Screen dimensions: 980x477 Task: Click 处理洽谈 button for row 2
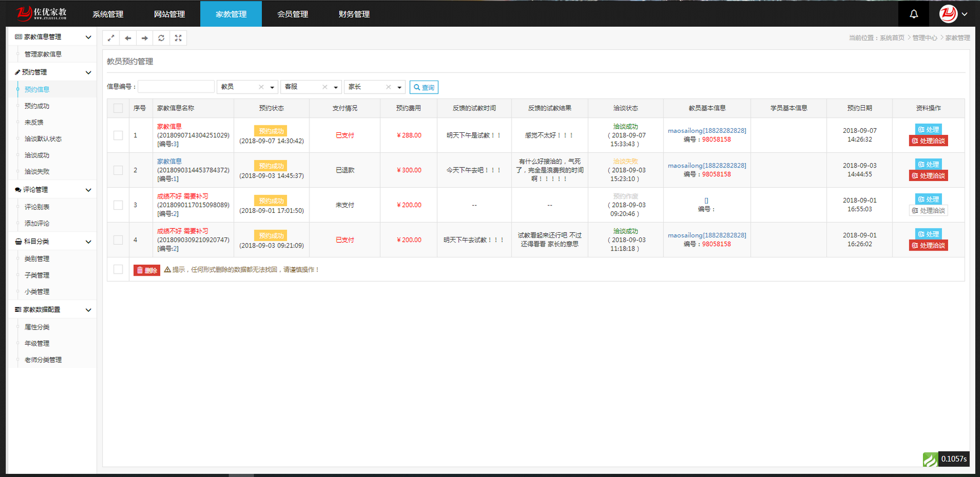click(x=928, y=176)
